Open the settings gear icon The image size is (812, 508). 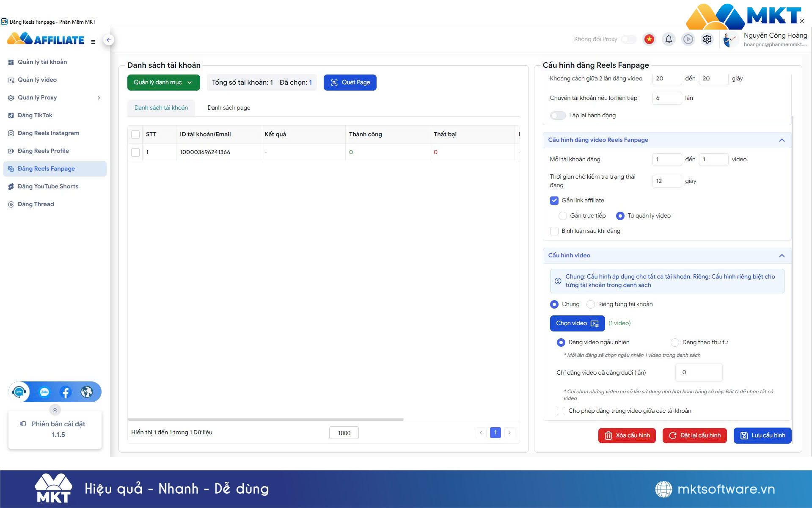coord(707,39)
